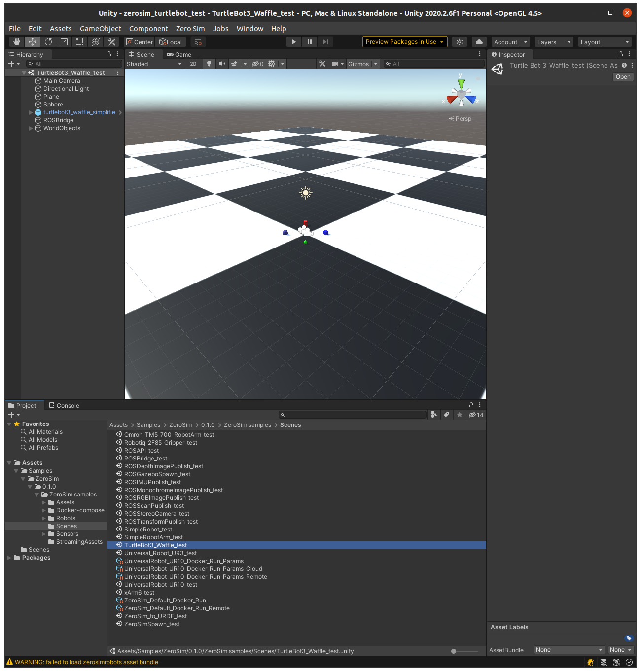641x672 pixels.
Task: Click the Pause button
Action: coord(310,42)
